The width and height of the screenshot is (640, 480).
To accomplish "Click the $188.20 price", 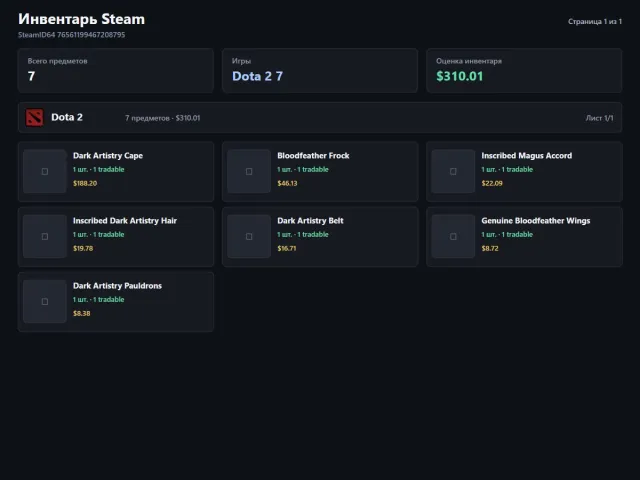I will coord(85,183).
